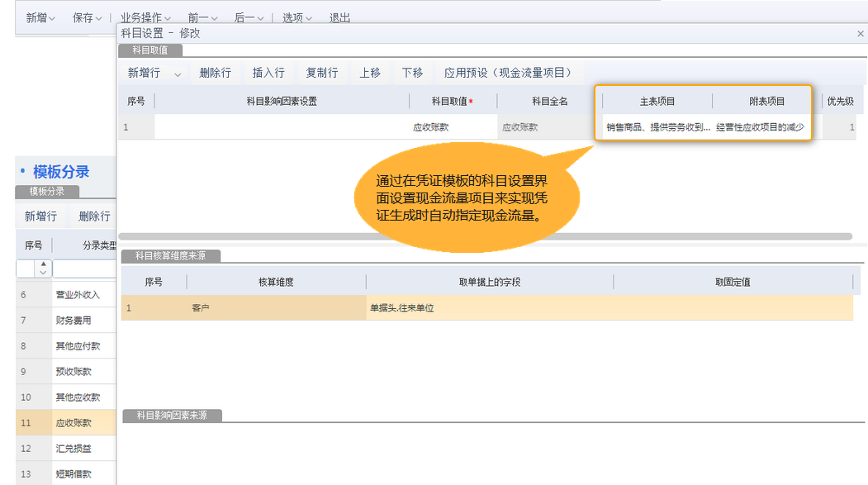Image resolution: width=868 pixels, height=485 pixels.
Task: Click the 分录类型 filter input field
Action: point(84,269)
